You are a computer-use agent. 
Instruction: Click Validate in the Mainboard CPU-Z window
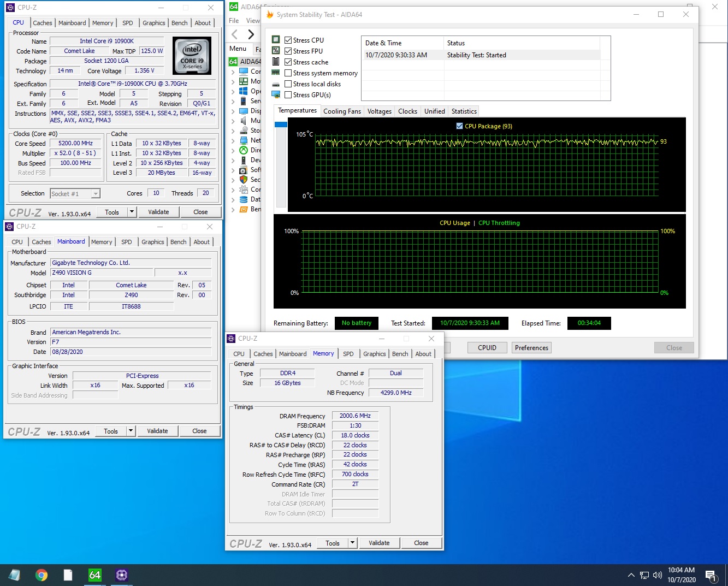tap(157, 431)
